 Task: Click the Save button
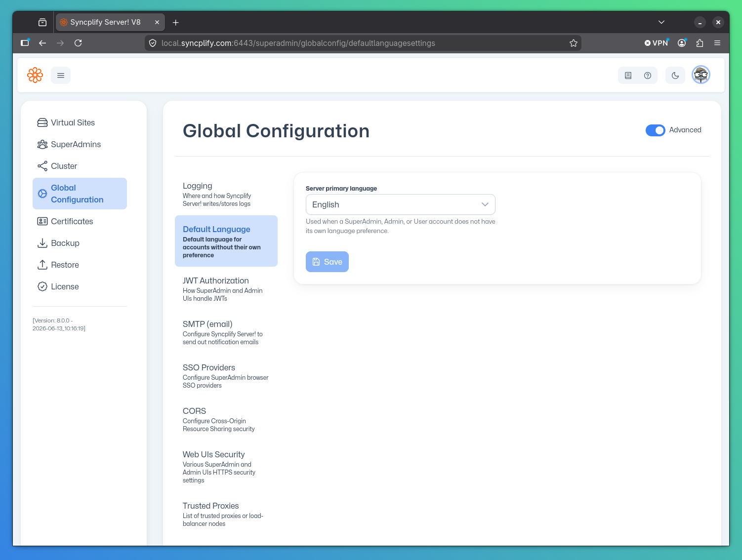click(327, 262)
